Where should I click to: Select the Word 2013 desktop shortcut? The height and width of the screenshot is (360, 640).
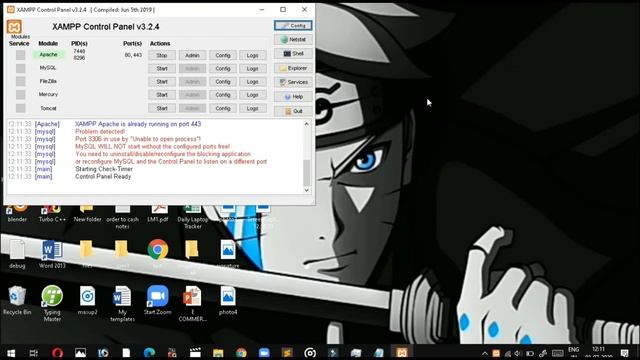(x=52, y=254)
